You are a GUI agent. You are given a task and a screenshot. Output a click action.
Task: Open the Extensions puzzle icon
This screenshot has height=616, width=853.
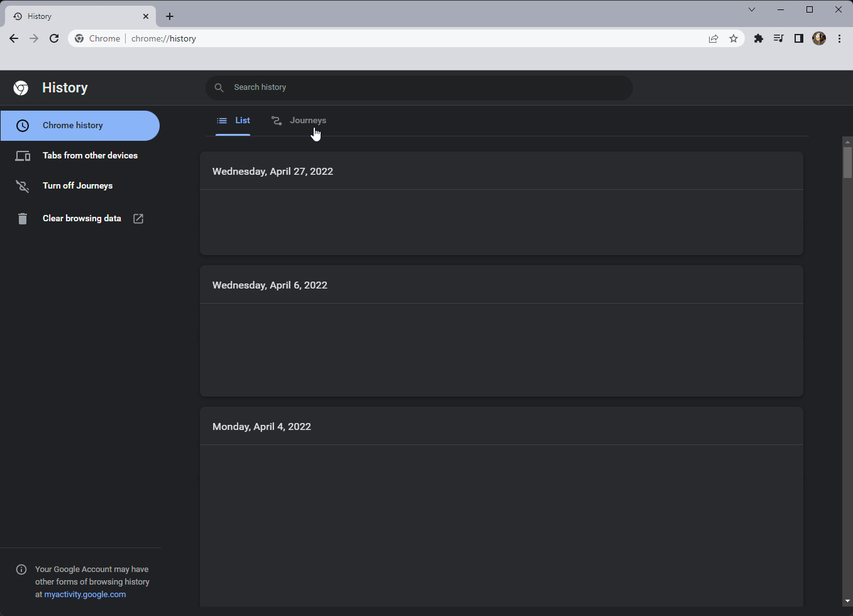(x=759, y=38)
